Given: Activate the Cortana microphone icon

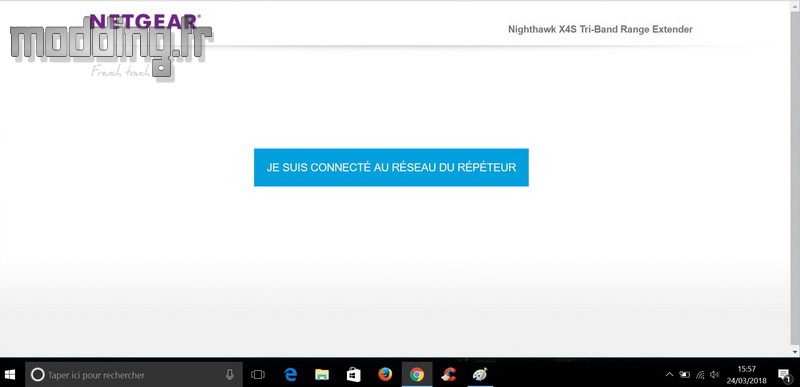Looking at the screenshot, I should pos(230,375).
